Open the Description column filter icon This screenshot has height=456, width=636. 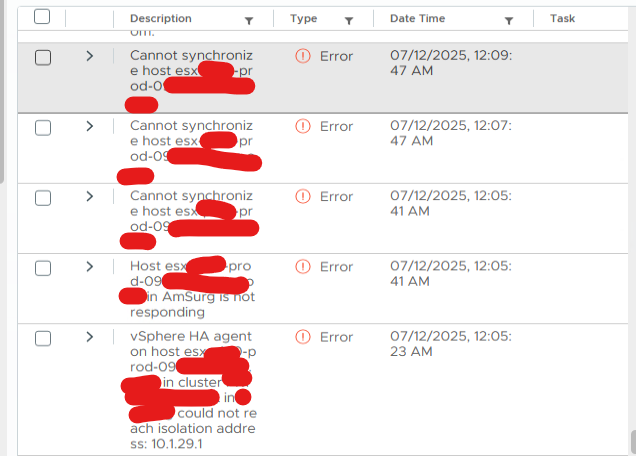(249, 21)
